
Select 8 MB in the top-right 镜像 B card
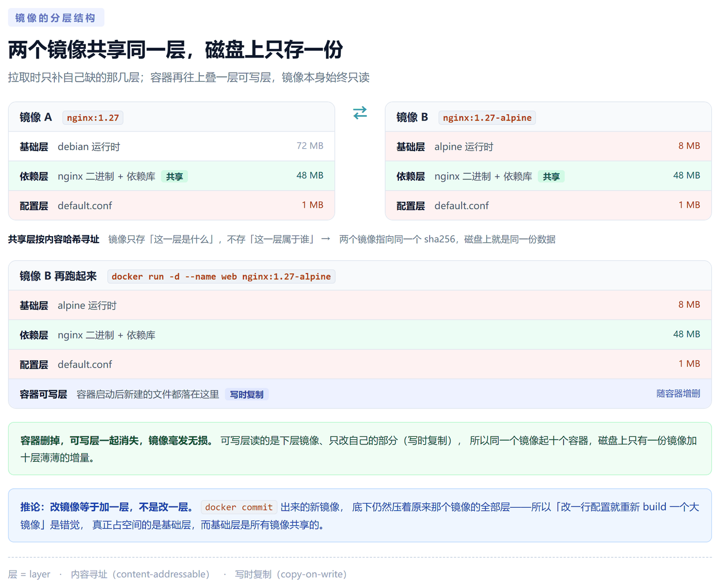pyautogui.click(x=689, y=146)
